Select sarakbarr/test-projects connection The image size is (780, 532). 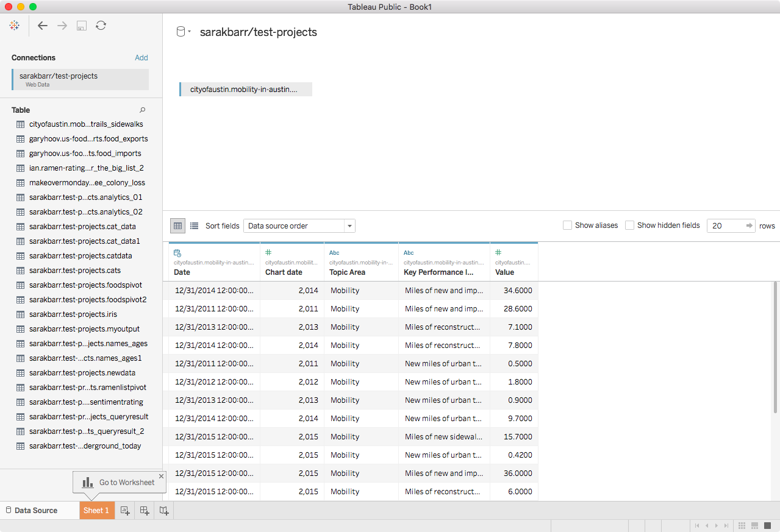pos(80,80)
